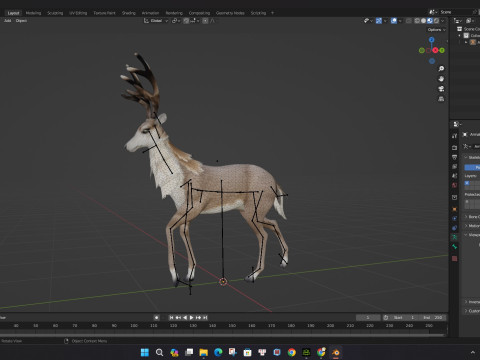Switch to the Modeling workspace tab
This screenshot has height=360, width=480.
pos(33,13)
